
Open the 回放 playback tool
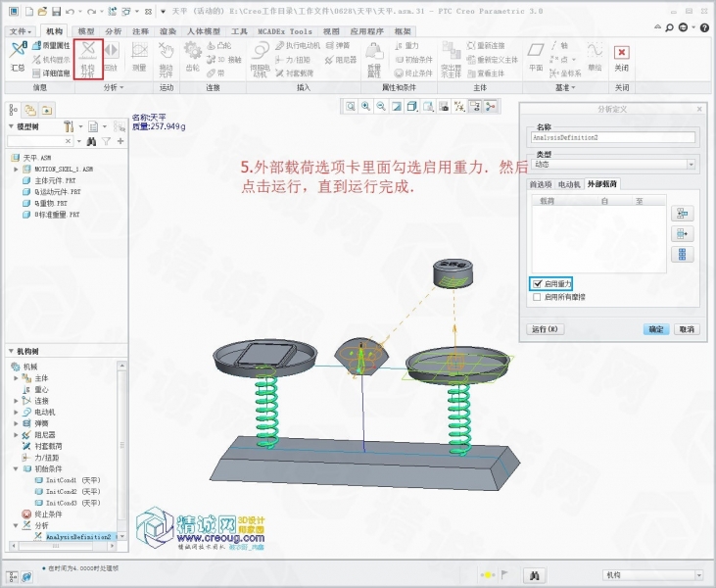coord(111,56)
